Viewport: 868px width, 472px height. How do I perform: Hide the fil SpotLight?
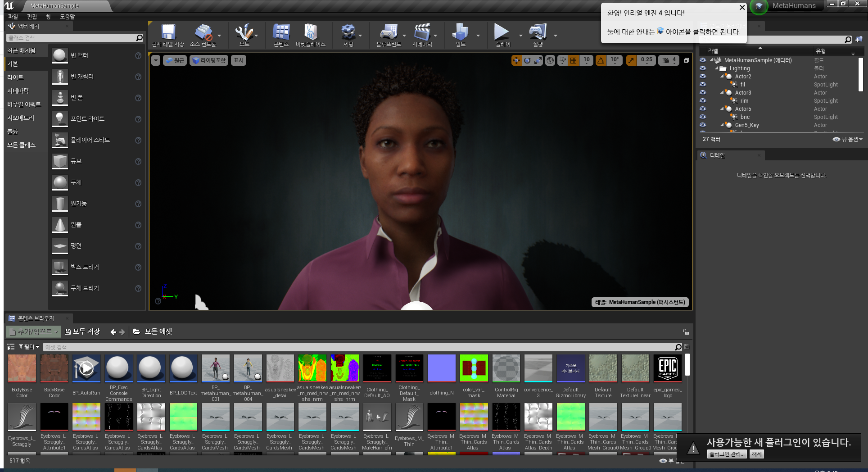tap(703, 84)
